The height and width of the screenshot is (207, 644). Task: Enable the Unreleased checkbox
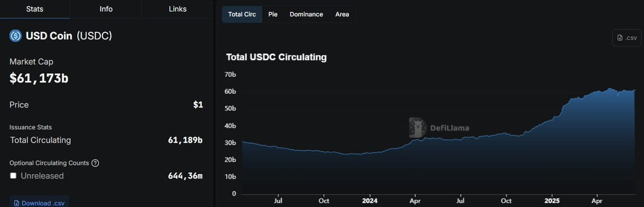pos(13,176)
